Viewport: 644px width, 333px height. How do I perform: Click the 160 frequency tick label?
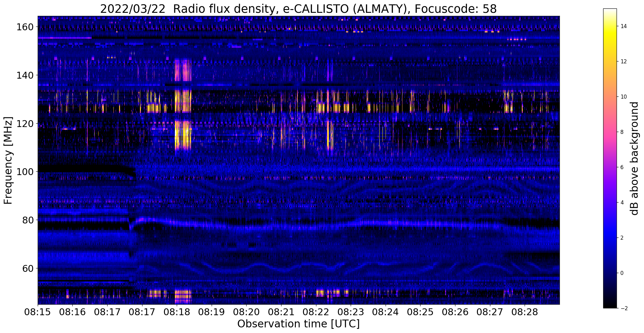click(25, 27)
